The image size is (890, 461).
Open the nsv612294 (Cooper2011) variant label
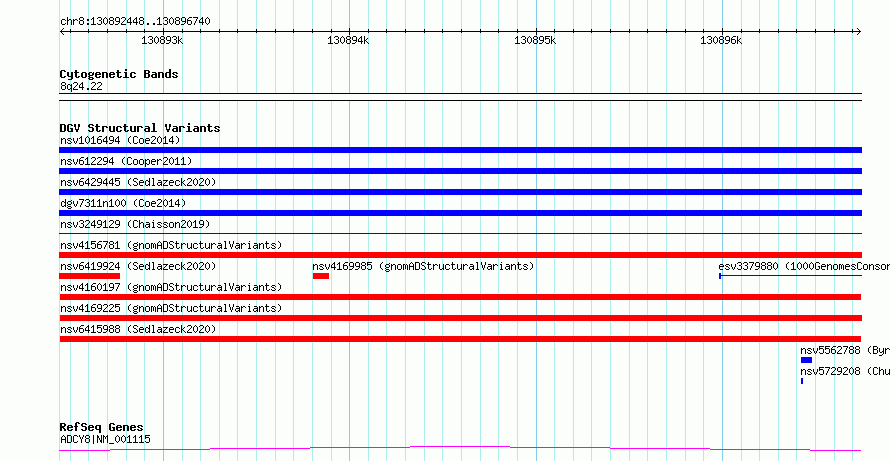tap(126, 161)
